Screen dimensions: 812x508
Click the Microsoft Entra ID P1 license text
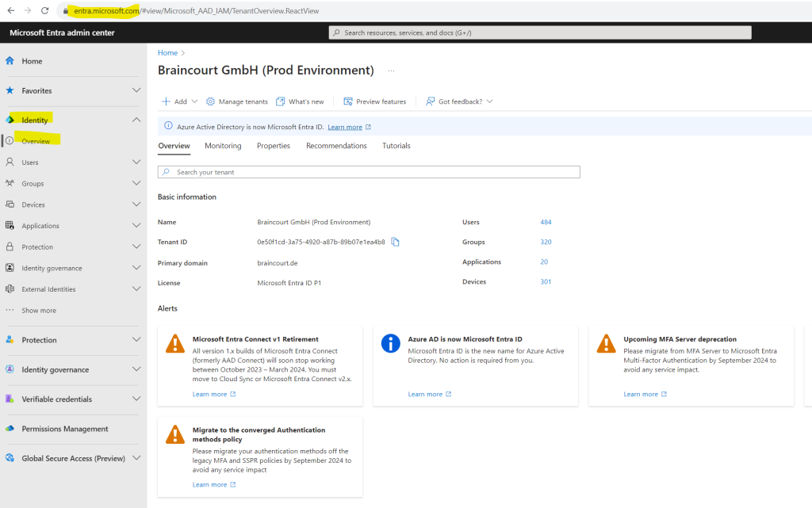click(x=289, y=283)
